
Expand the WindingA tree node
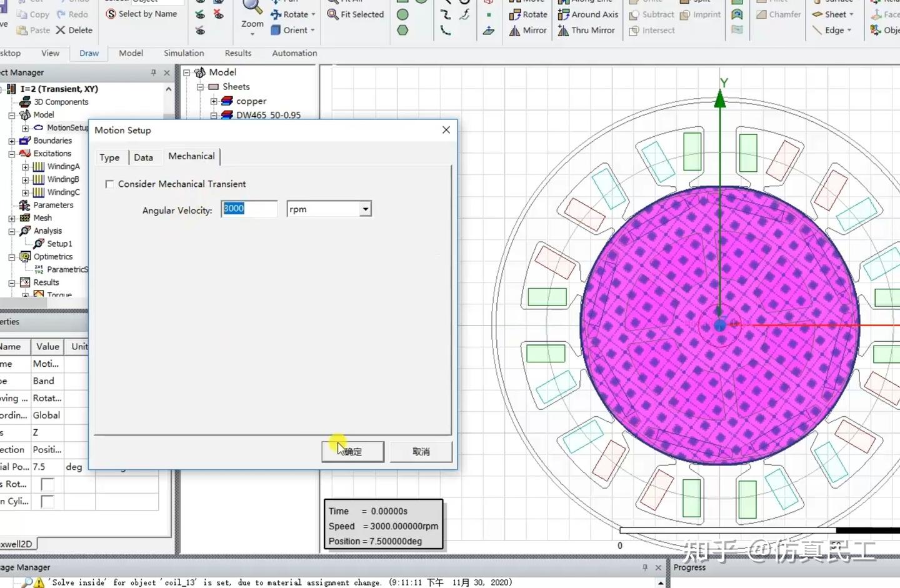tap(25, 167)
